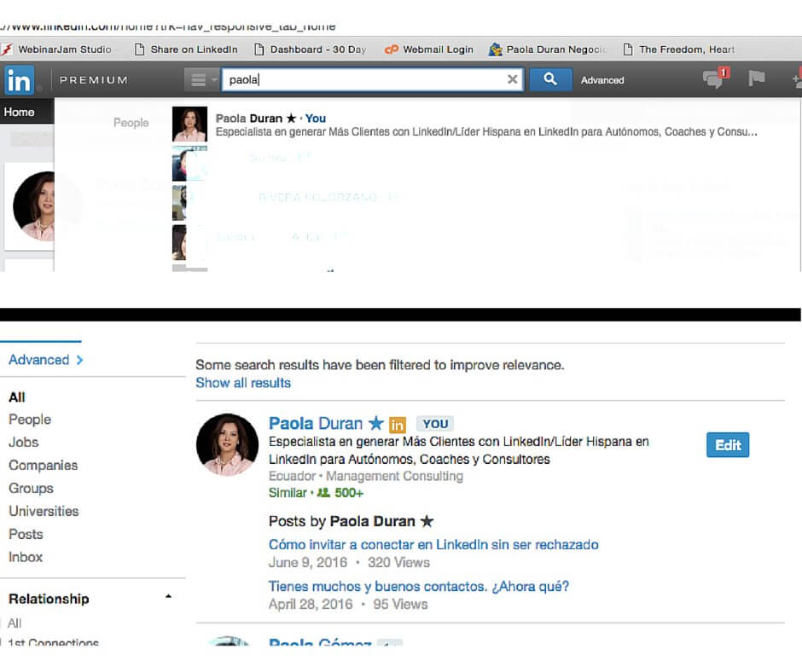Select the Posts search filter
Viewport: 802px width, 672px height.
pos(26,535)
